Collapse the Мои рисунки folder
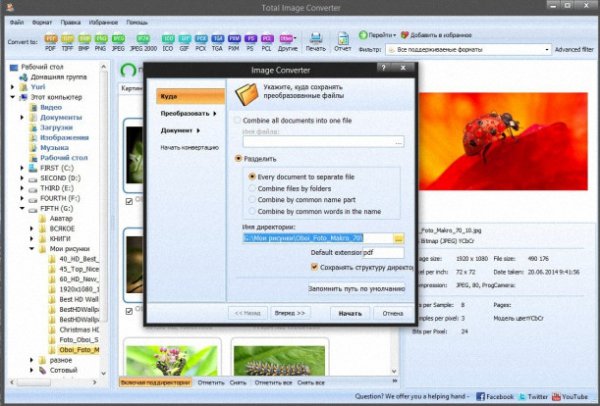Image resolution: width=600 pixels, height=406 pixels. [x=32, y=249]
